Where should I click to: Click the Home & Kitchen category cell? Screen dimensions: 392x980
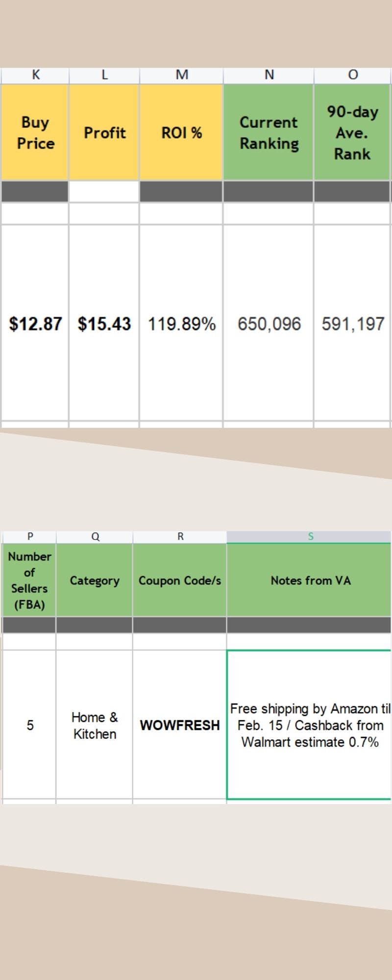pyautogui.click(x=95, y=725)
